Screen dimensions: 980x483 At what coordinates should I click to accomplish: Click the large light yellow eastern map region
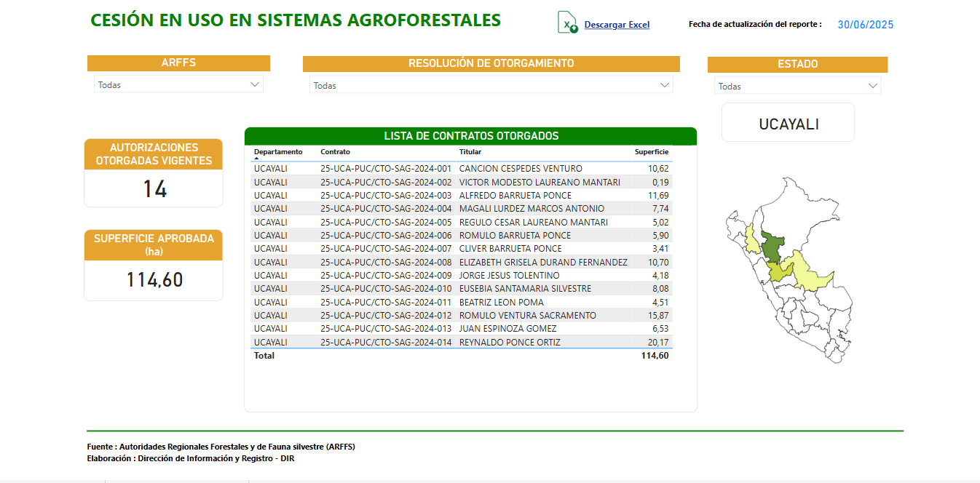(807, 274)
